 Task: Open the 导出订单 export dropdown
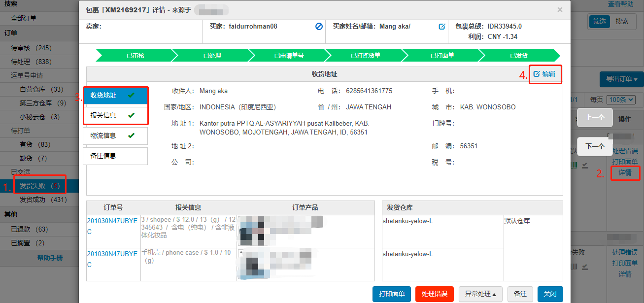[x=621, y=79]
